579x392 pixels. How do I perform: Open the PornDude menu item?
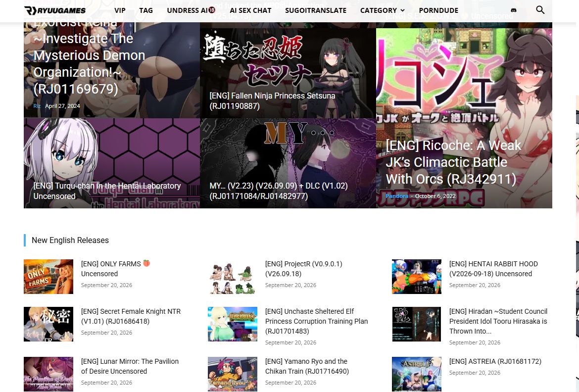point(438,10)
